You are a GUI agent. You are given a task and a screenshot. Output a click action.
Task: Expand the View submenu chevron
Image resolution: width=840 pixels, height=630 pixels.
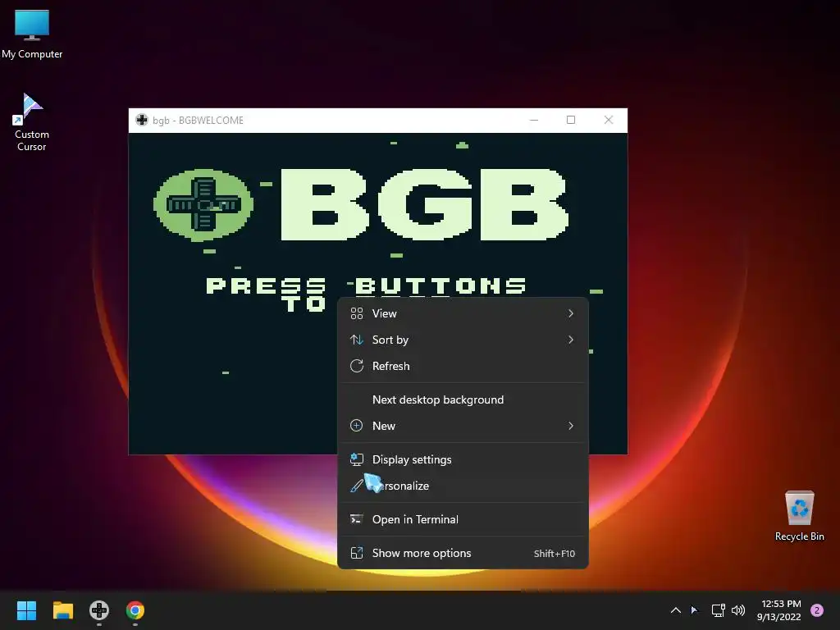[571, 313]
